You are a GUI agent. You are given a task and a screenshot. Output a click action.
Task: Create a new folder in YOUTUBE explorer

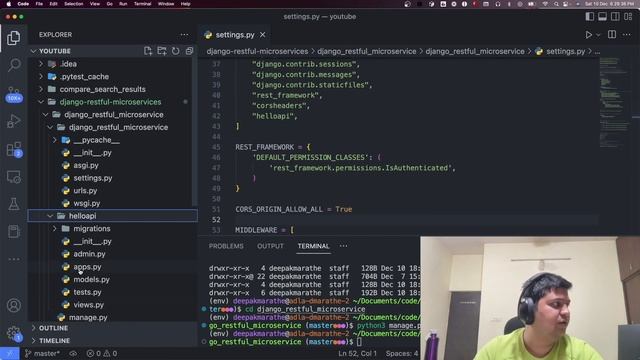coord(162,51)
